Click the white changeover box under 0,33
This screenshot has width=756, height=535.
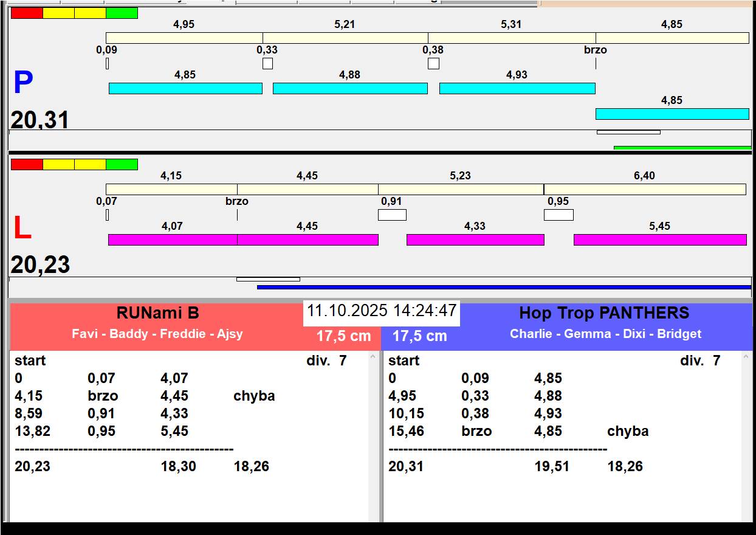point(267,63)
